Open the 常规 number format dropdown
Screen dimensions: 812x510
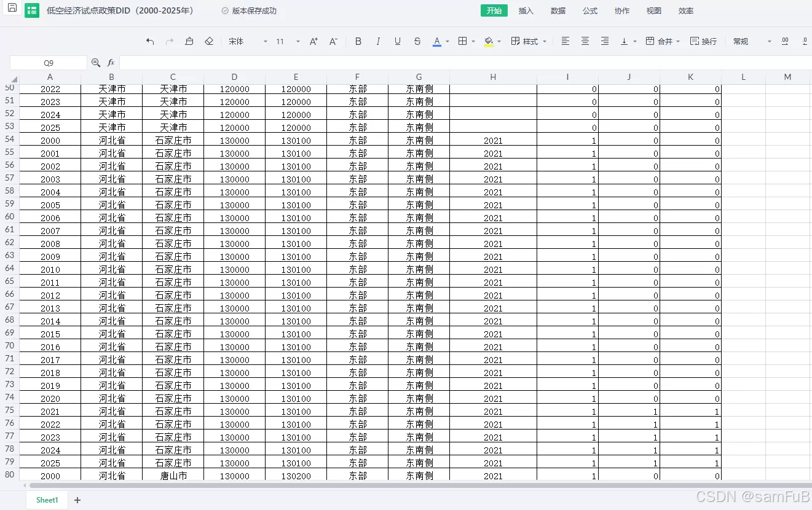tap(751, 41)
